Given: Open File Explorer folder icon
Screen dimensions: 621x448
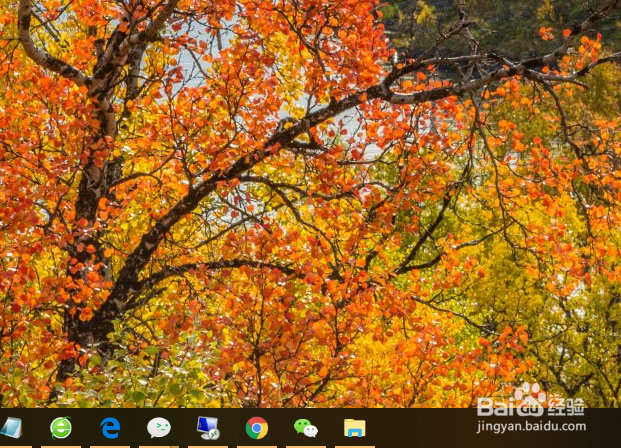Looking at the screenshot, I should (354, 428).
